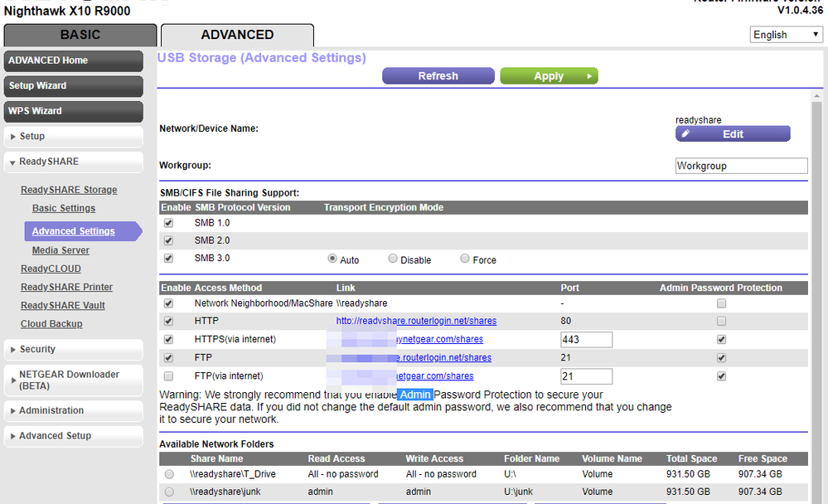This screenshot has width=828, height=504.
Task: Switch to the BASIC tab
Action: 80,35
